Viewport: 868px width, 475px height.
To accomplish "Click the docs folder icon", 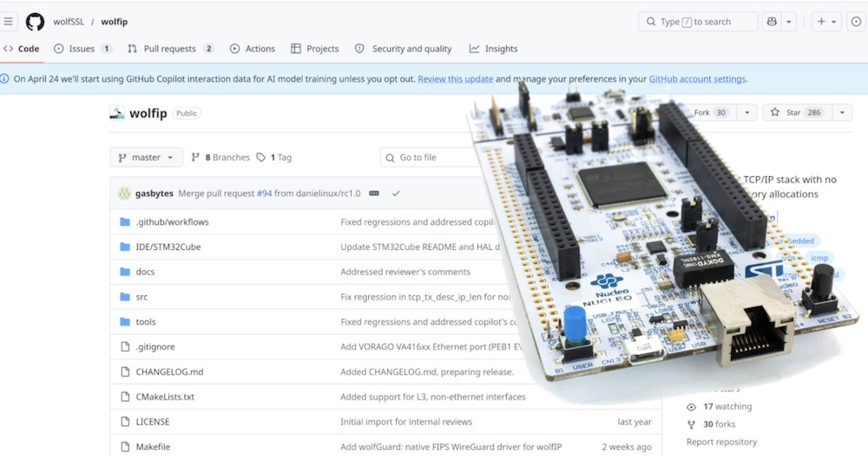I will 125,272.
